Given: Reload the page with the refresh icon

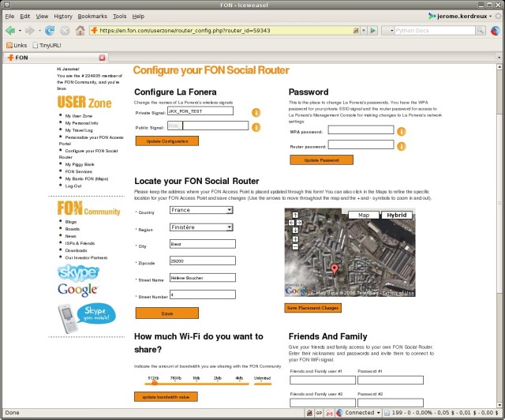Looking at the screenshot, I should [49, 31].
